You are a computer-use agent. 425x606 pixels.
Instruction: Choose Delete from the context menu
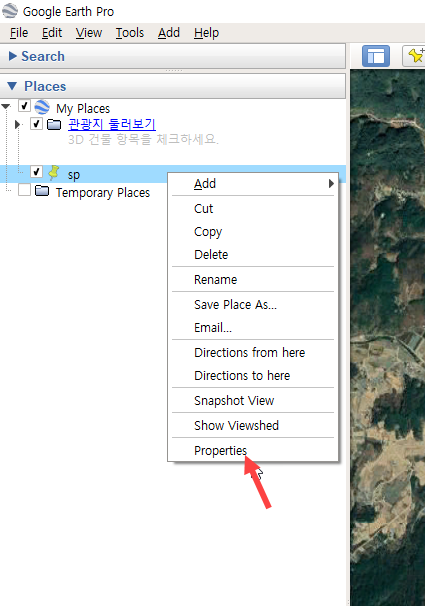[253, 254]
